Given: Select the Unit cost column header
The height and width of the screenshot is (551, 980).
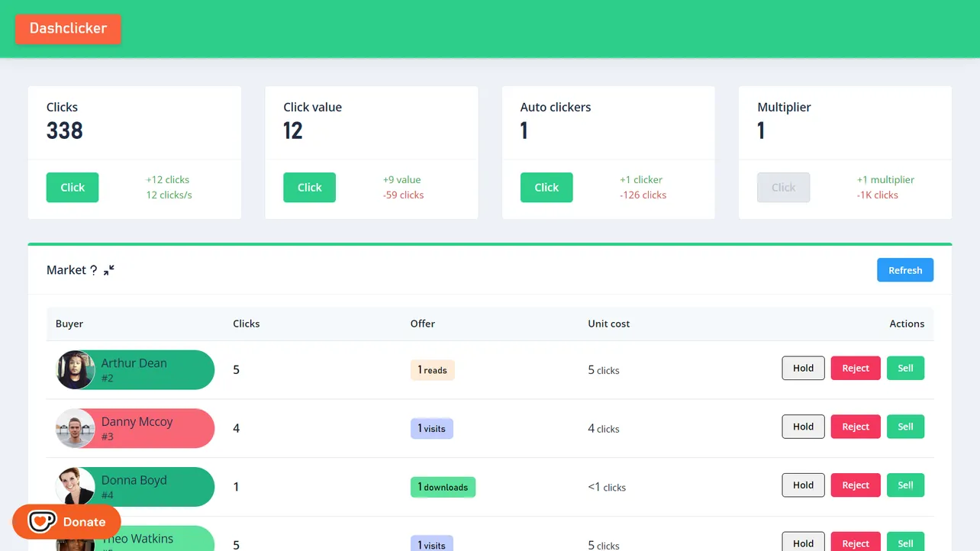Looking at the screenshot, I should point(609,324).
